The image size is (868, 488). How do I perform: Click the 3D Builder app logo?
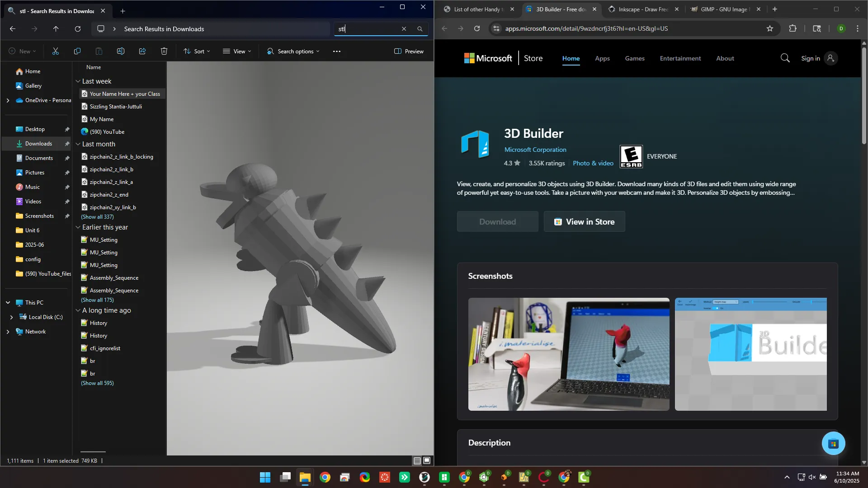tap(475, 144)
